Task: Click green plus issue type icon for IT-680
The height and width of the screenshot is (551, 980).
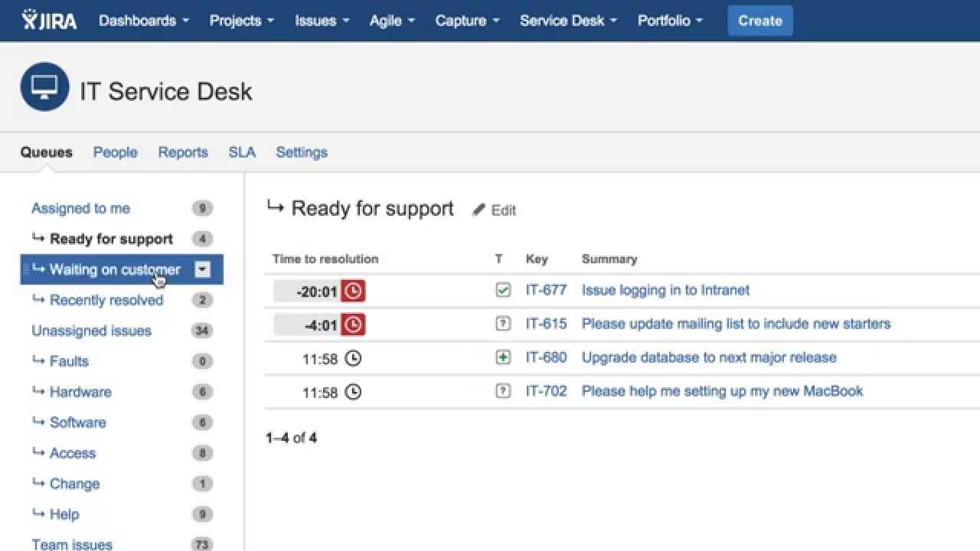Action: pos(503,357)
